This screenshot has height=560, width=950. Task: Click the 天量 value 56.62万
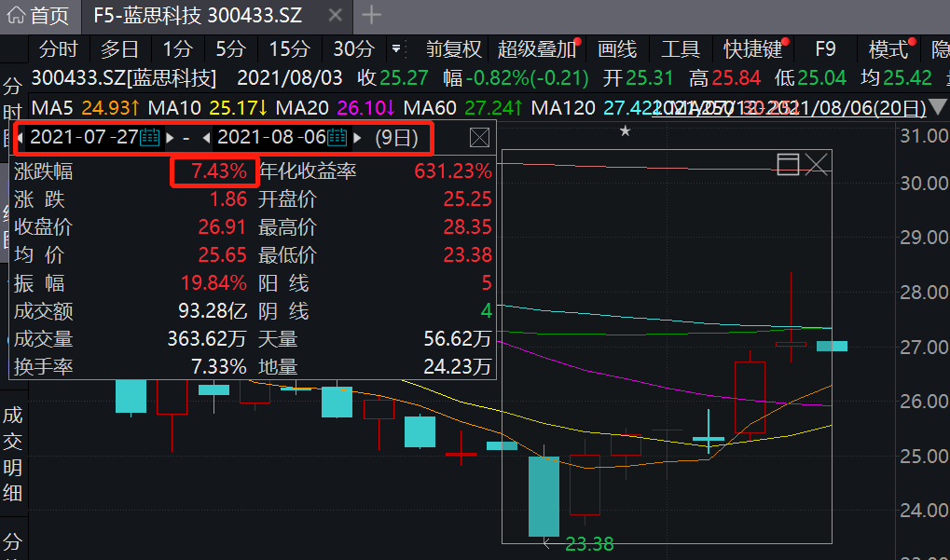[457, 339]
